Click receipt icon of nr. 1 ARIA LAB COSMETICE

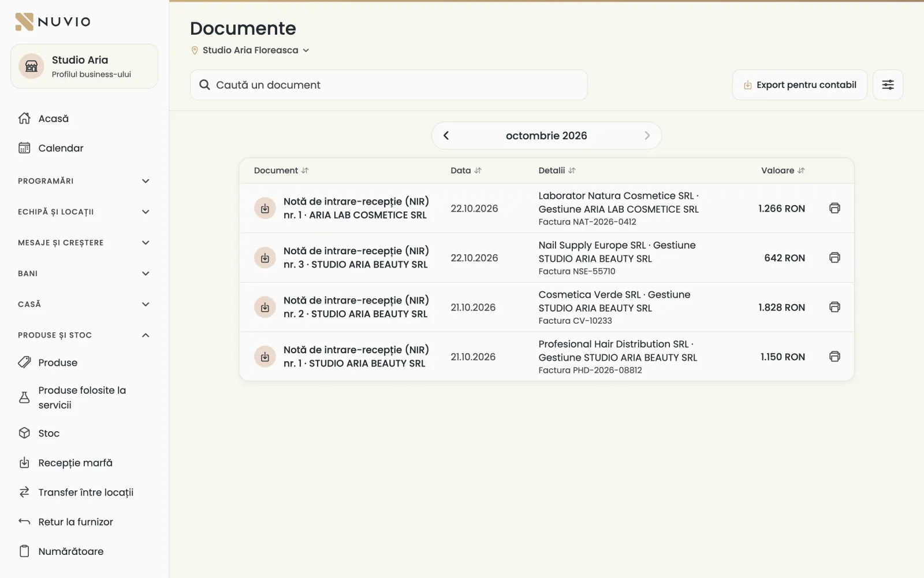tap(265, 208)
